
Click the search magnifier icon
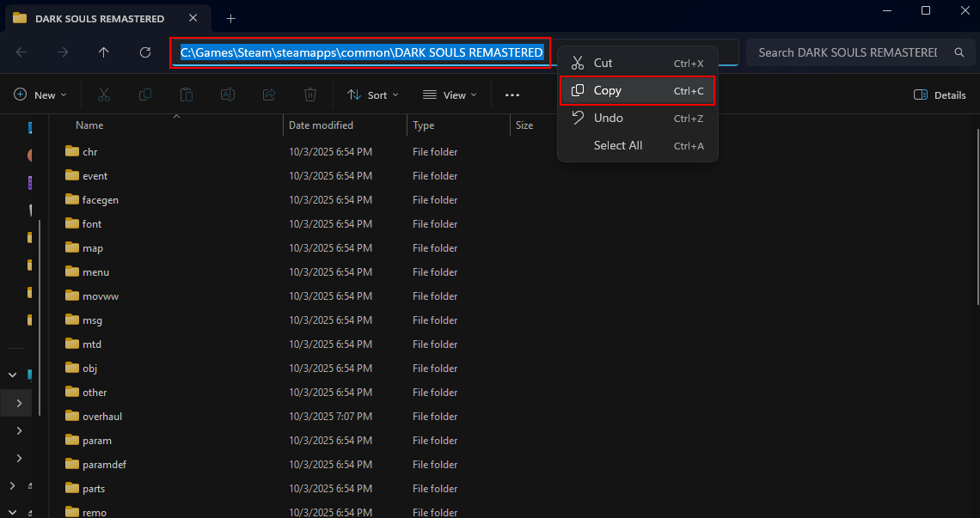point(959,52)
